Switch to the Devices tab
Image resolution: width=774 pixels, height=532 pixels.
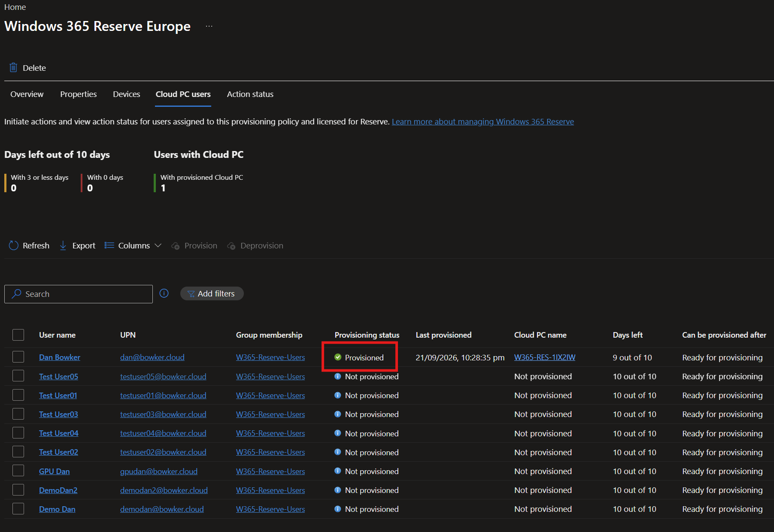[x=127, y=94]
